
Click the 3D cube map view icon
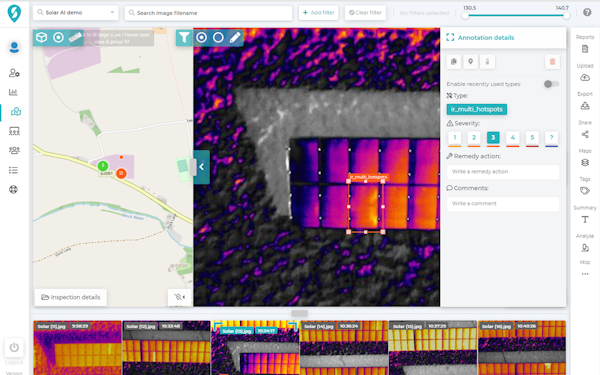[41, 38]
